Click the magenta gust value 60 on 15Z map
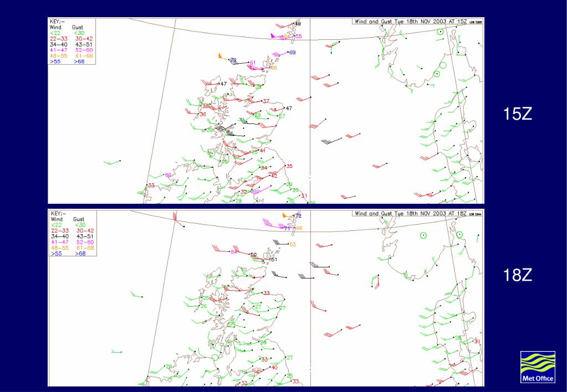Screen dimensions: 567x392 click(x=168, y=175)
